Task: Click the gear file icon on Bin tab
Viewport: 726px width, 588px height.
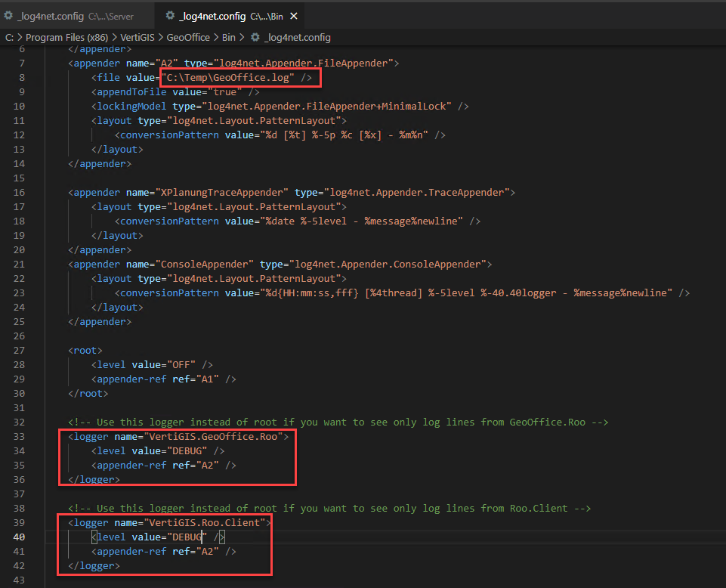Action: tap(170, 15)
